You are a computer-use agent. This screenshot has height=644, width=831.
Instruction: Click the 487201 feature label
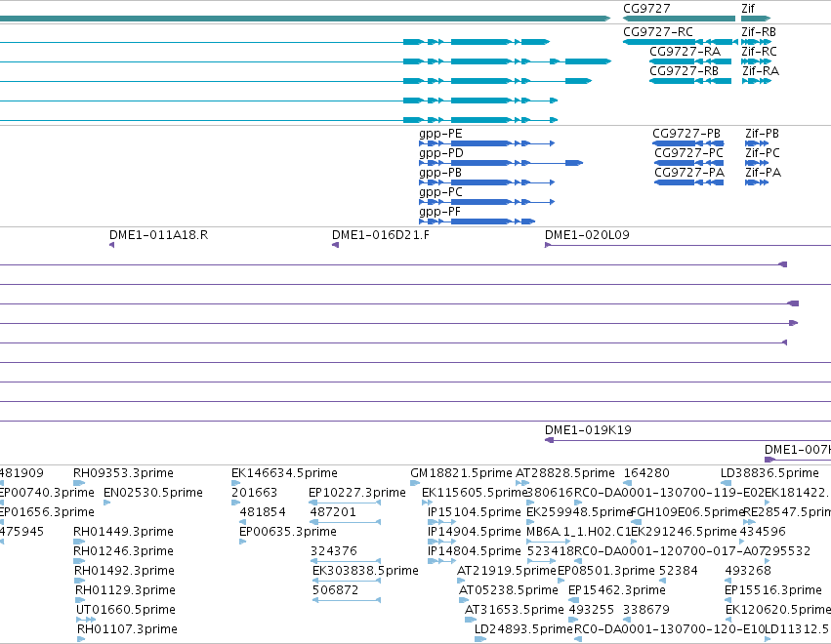pyautogui.click(x=333, y=512)
